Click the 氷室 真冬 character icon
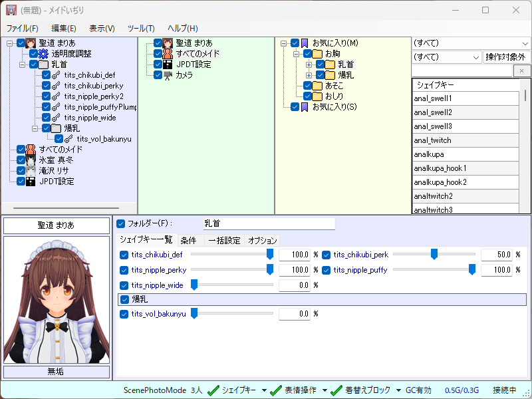Image resolution: width=532 pixels, height=399 pixels. click(31, 160)
